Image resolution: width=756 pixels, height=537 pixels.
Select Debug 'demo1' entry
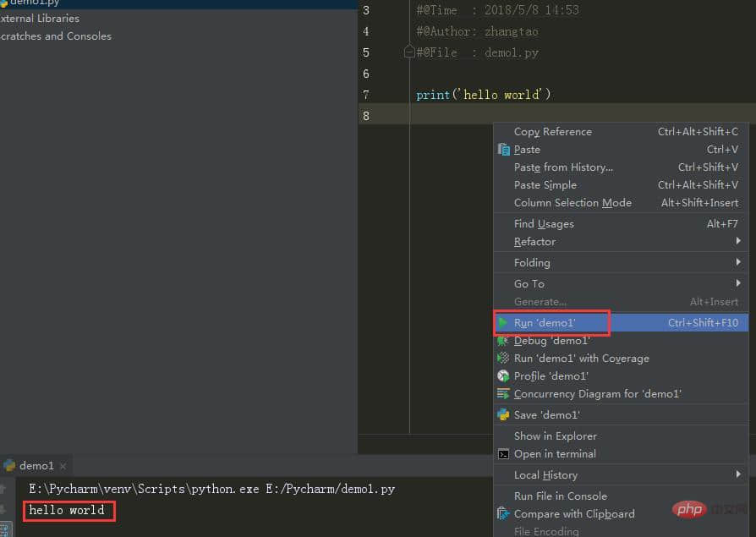pos(621,341)
